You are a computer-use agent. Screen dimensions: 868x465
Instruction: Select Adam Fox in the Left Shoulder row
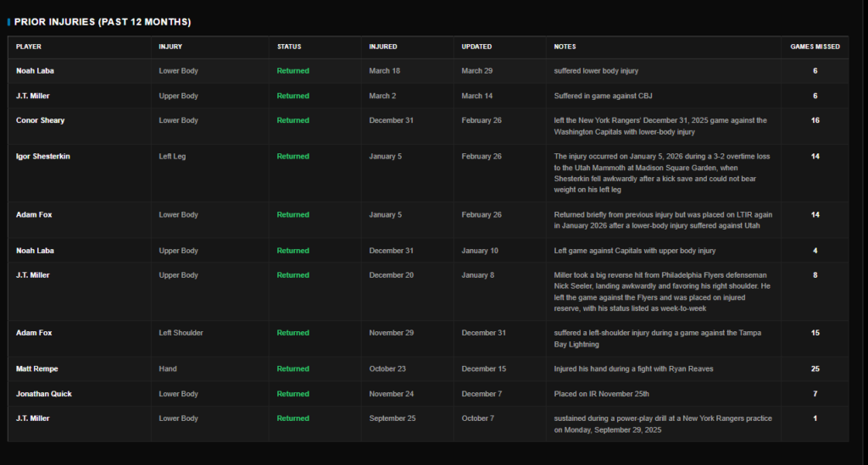tap(34, 333)
